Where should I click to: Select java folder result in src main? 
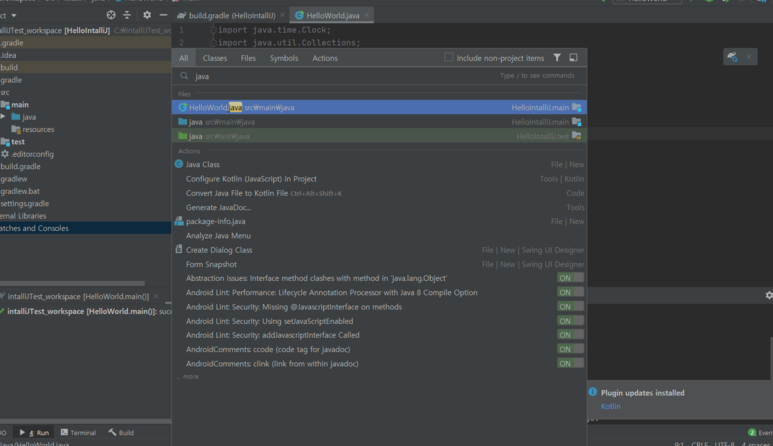pos(379,122)
